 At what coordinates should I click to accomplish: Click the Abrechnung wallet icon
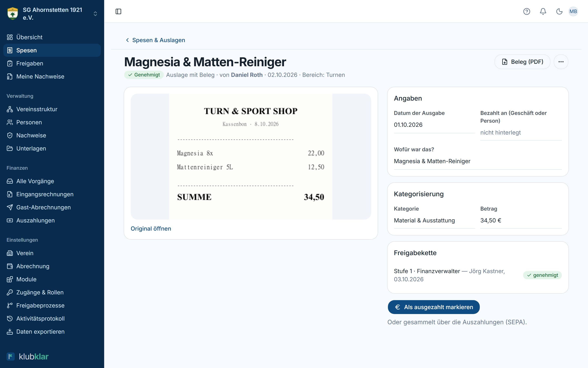click(x=10, y=266)
